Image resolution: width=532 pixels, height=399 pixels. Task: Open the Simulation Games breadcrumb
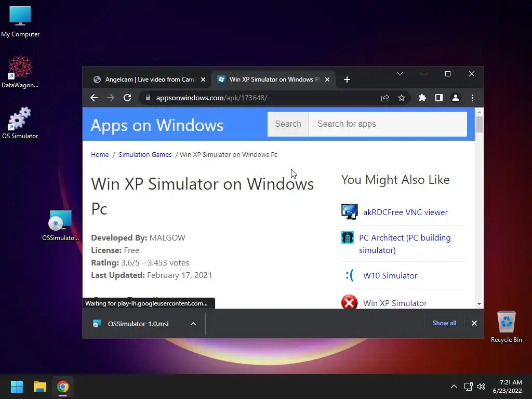pos(145,154)
